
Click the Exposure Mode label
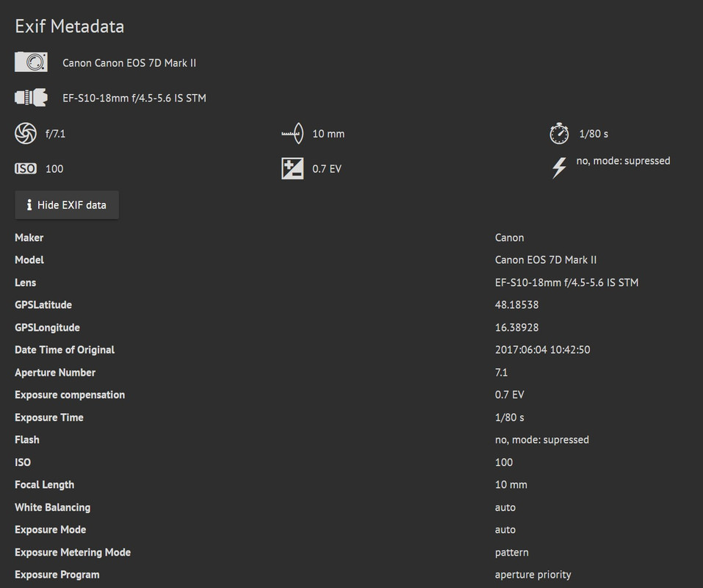click(50, 530)
